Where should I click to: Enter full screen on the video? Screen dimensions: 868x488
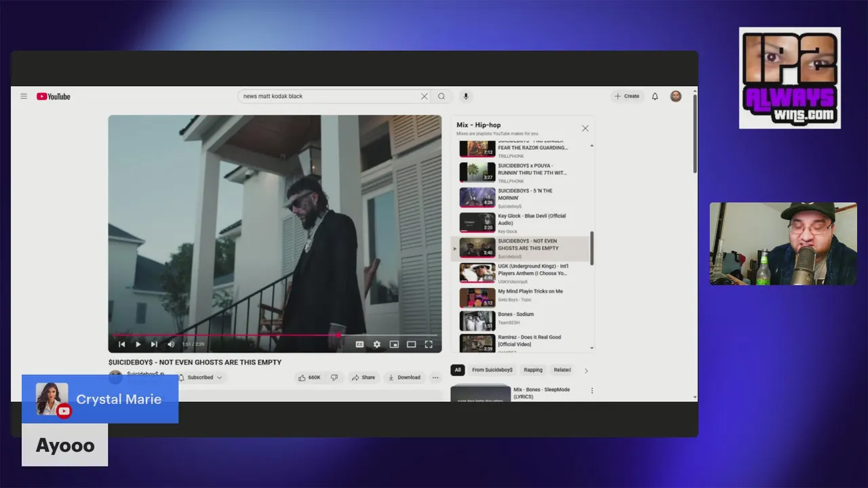[429, 344]
